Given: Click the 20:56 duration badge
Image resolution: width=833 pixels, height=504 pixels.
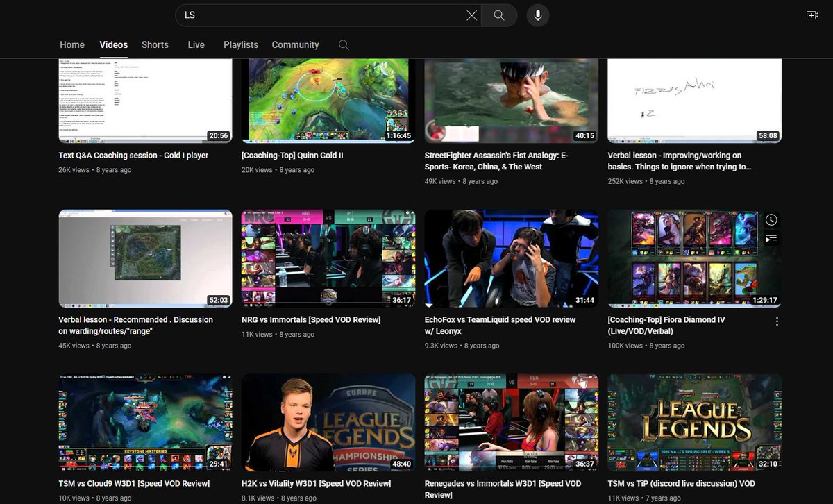Looking at the screenshot, I should tap(218, 136).
